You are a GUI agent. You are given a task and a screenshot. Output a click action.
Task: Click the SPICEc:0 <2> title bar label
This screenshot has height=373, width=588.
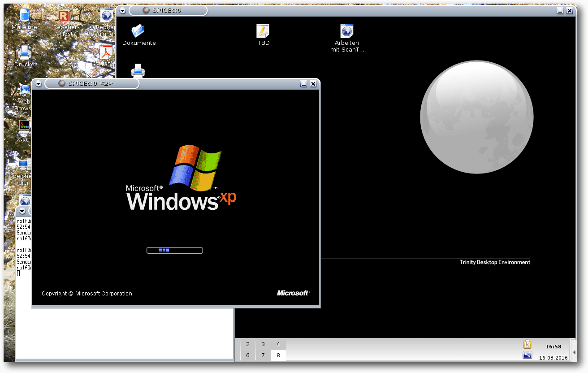coord(91,84)
